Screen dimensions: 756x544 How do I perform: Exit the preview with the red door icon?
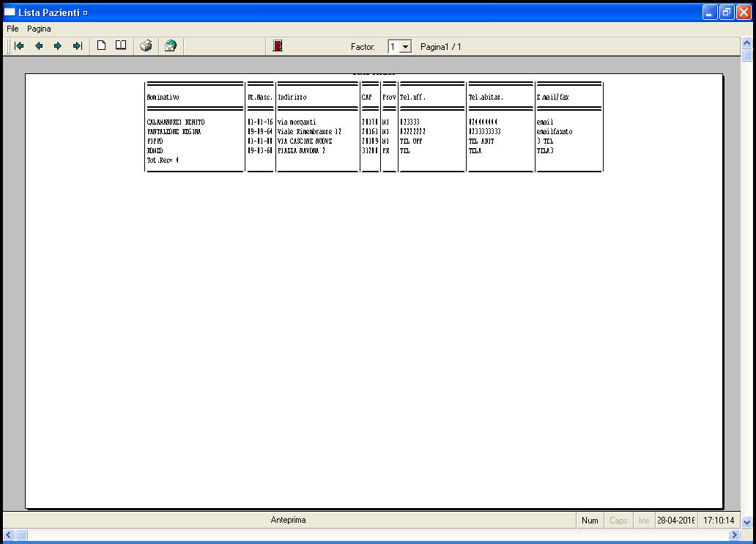[278, 46]
